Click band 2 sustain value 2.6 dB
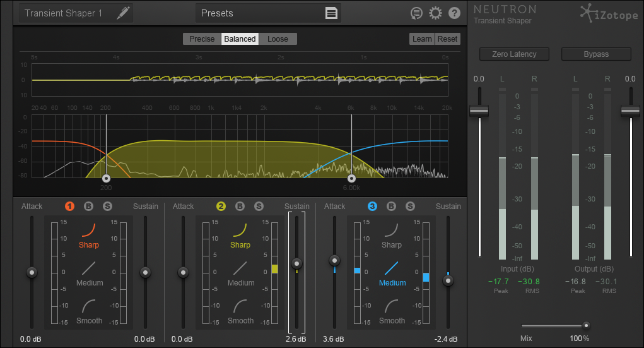This screenshot has height=348, width=644. point(296,339)
